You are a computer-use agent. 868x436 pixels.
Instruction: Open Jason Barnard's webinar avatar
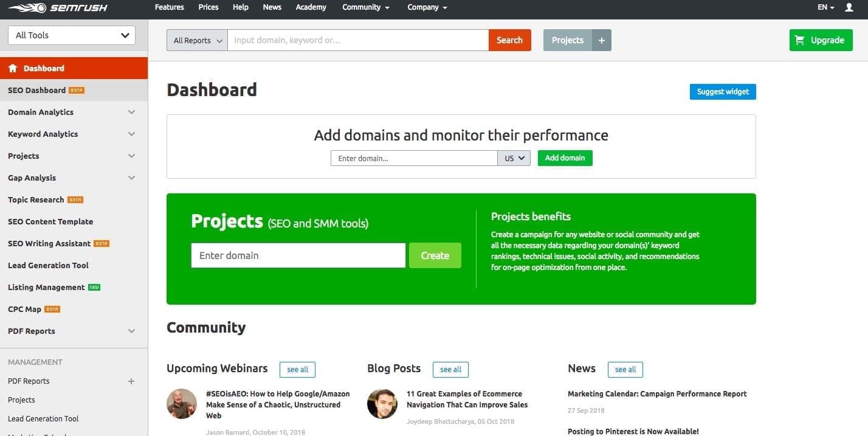[182, 404]
